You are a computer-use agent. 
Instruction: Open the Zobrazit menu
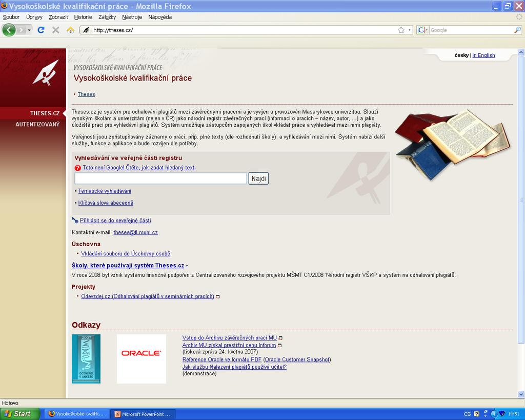(x=58, y=17)
